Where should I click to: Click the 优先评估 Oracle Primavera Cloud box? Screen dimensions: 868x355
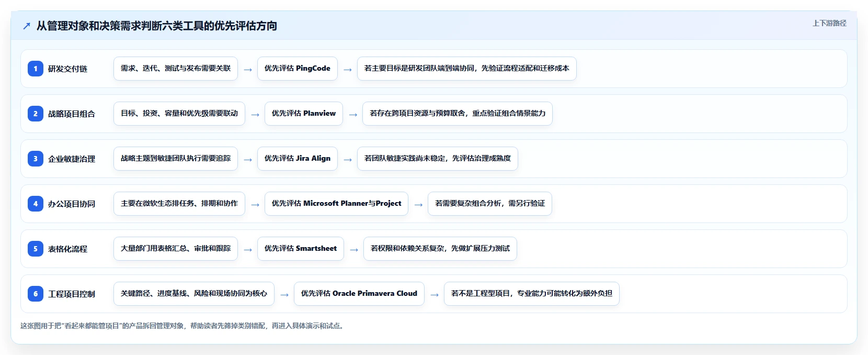tap(359, 294)
